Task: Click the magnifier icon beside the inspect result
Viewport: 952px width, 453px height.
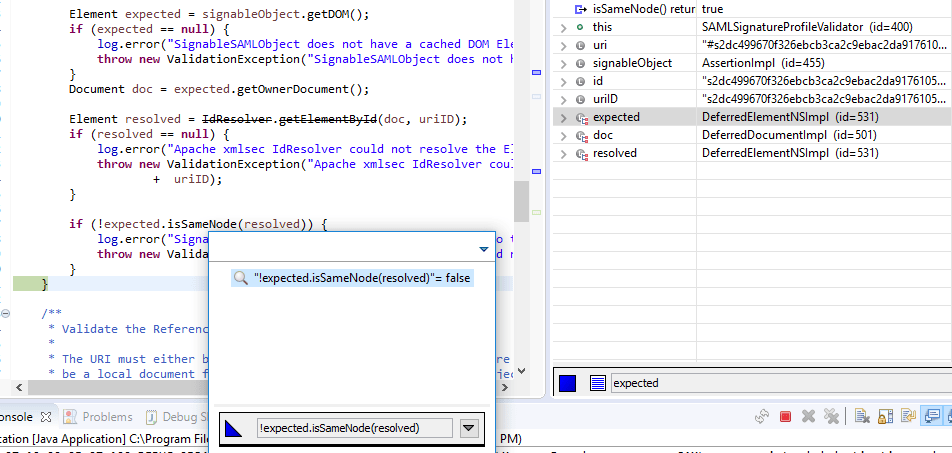Action: (241, 278)
